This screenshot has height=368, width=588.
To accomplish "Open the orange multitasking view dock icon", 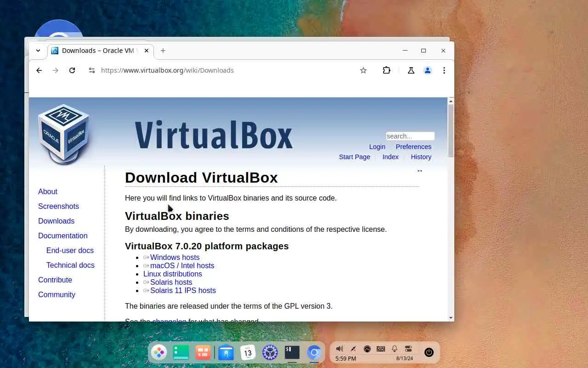I will 203,352.
